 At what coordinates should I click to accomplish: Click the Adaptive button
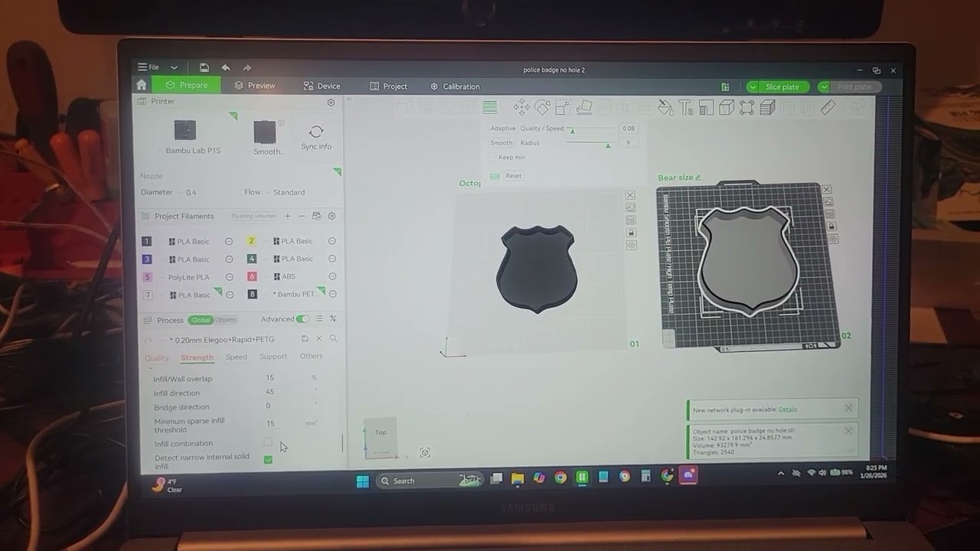(x=503, y=129)
